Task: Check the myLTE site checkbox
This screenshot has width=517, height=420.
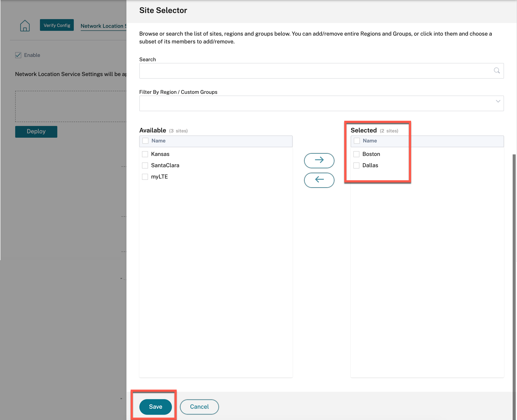Action: [145, 177]
